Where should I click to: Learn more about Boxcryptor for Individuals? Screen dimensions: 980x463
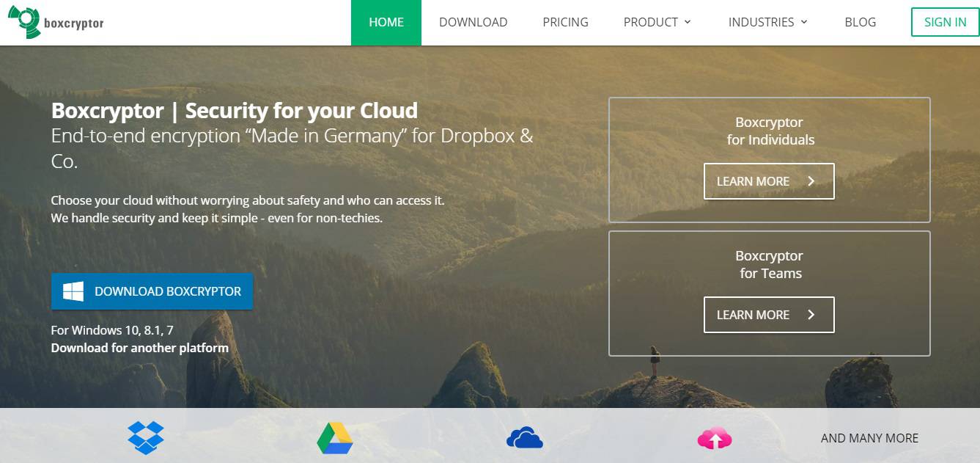[x=769, y=181]
